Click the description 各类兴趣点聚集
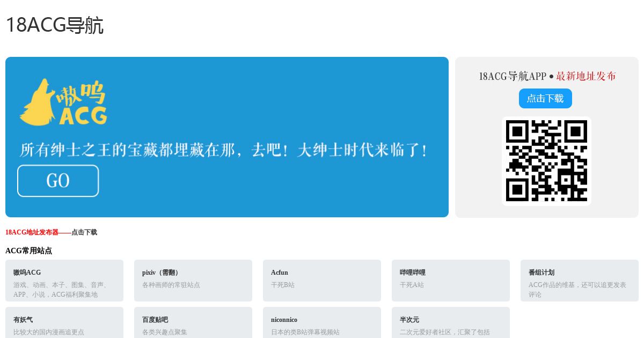The height and width of the screenshot is (338, 644). [165, 332]
